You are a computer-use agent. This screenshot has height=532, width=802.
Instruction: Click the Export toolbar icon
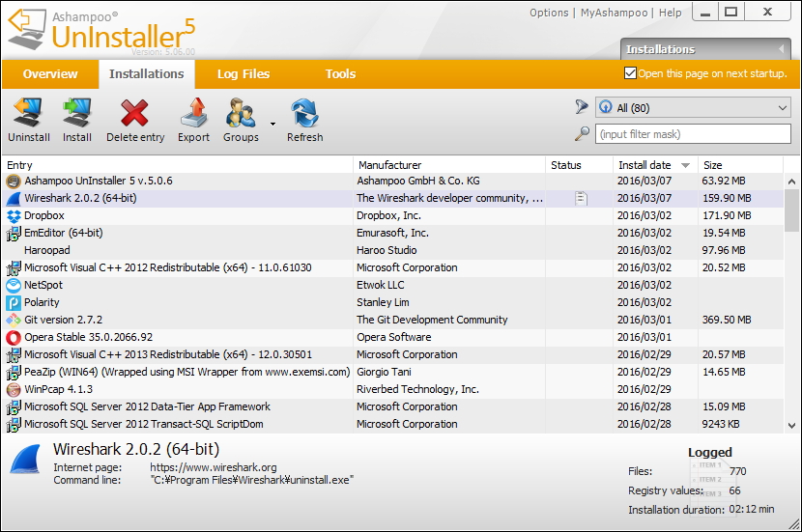[x=194, y=113]
